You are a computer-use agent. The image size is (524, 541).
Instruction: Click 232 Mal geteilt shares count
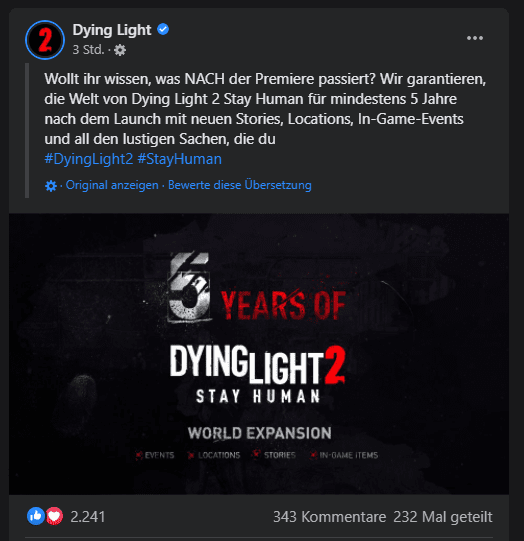[x=443, y=517]
